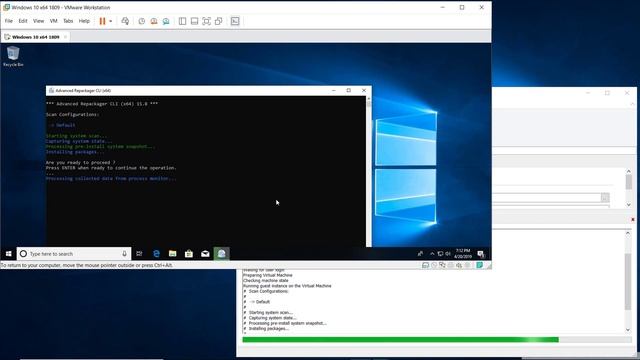Open the VM menu

[53, 21]
